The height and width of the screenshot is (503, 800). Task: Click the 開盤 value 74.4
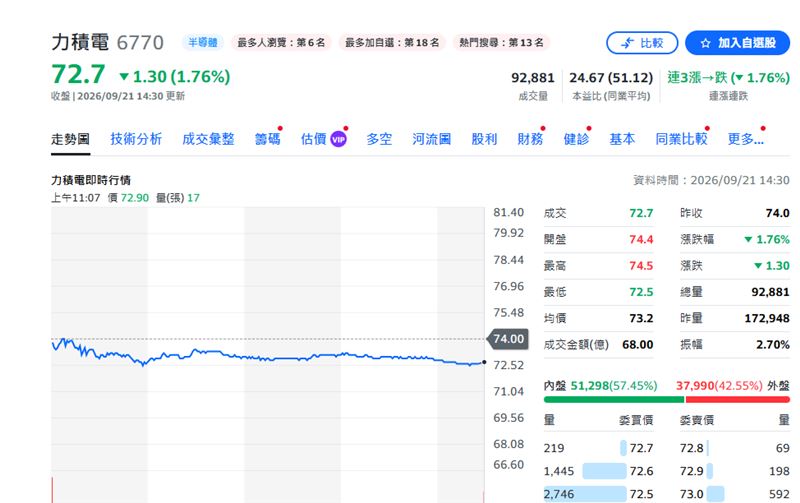[x=641, y=239]
